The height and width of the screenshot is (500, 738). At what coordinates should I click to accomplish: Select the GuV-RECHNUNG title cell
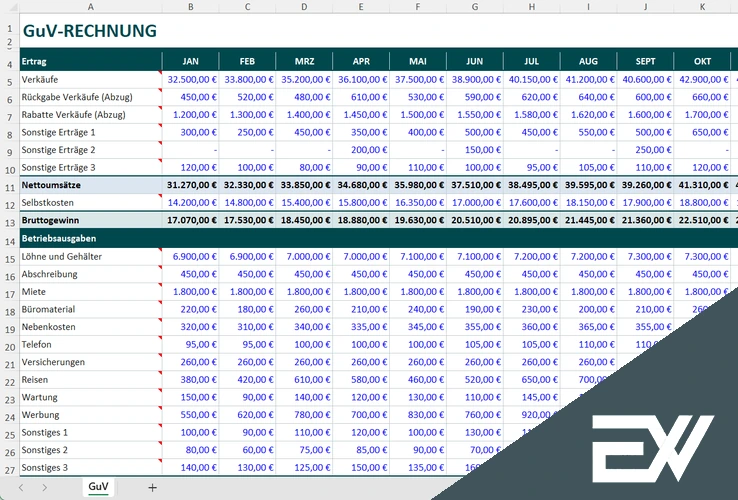pos(90,31)
